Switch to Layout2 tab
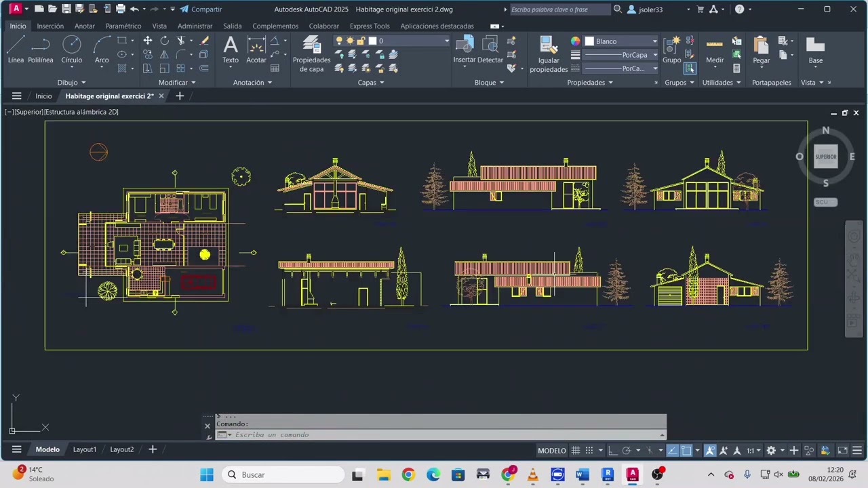 coord(122,449)
